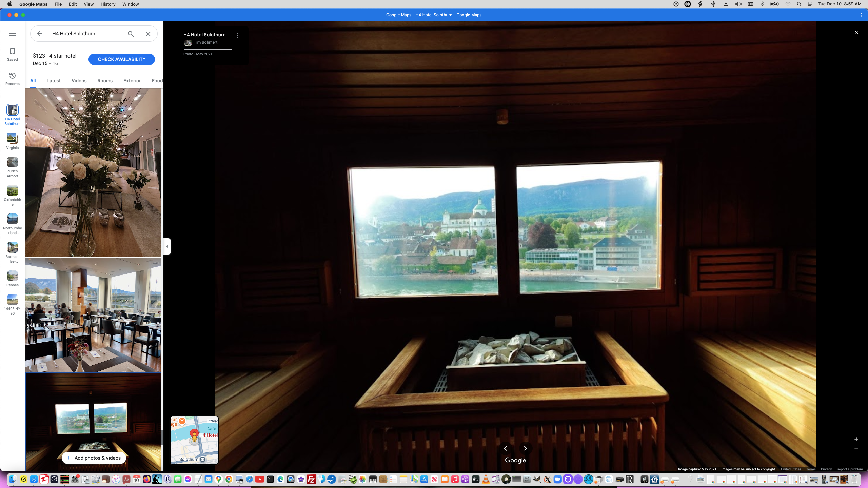This screenshot has width=868, height=488.
Task: Clear search with the X icon
Action: click(148, 34)
